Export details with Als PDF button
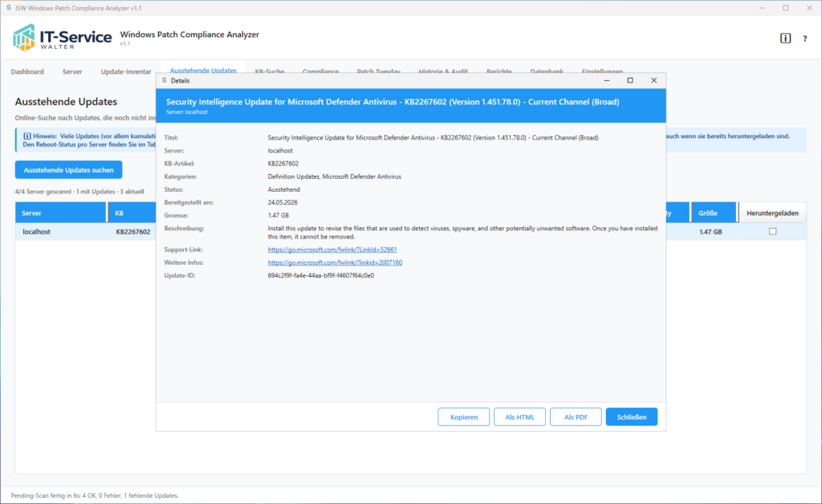This screenshot has height=504, width=822. coord(576,417)
